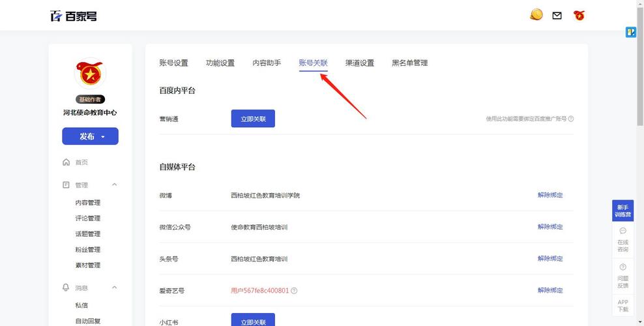Open 内容管理 in sidebar
This screenshot has width=644, height=326.
[x=88, y=203]
